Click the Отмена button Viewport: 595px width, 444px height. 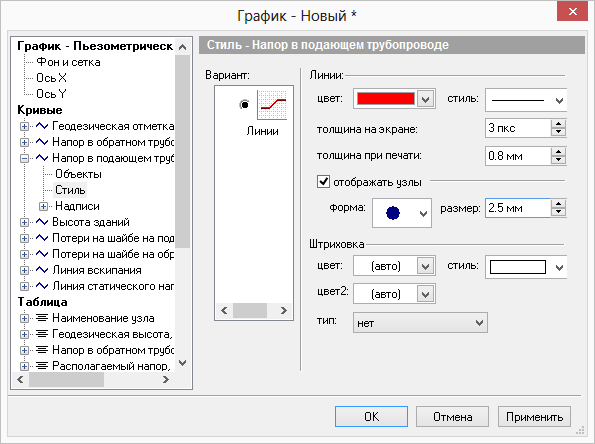point(452,417)
